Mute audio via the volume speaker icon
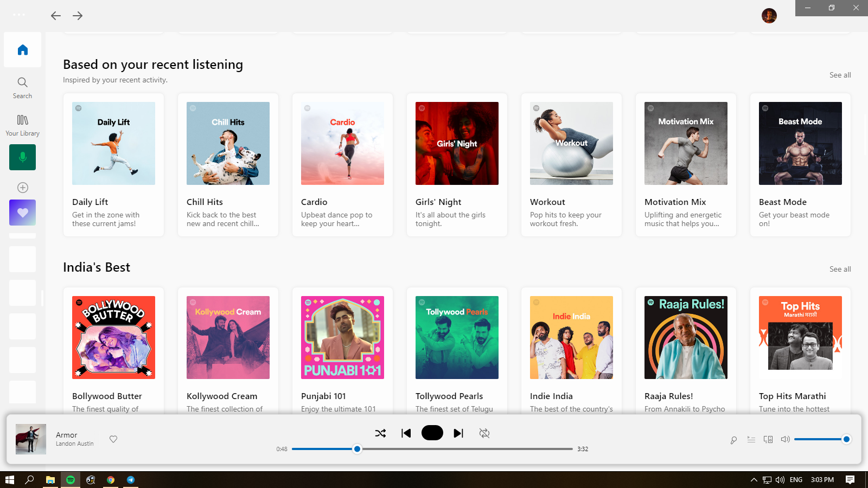The height and width of the screenshot is (488, 868). 785,439
